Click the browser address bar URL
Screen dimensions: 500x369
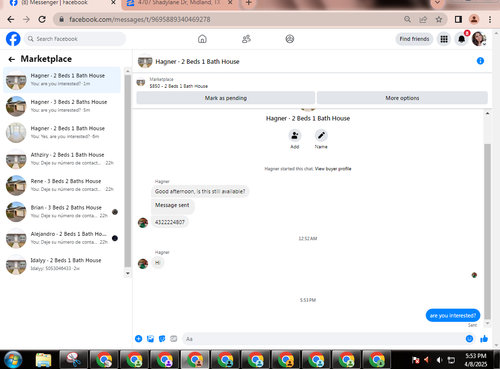[x=140, y=19]
